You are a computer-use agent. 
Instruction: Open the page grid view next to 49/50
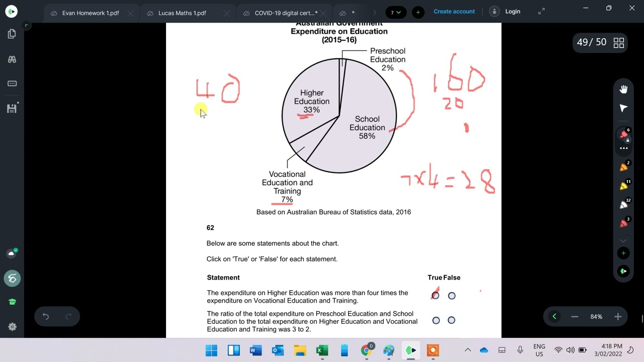[619, 43]
